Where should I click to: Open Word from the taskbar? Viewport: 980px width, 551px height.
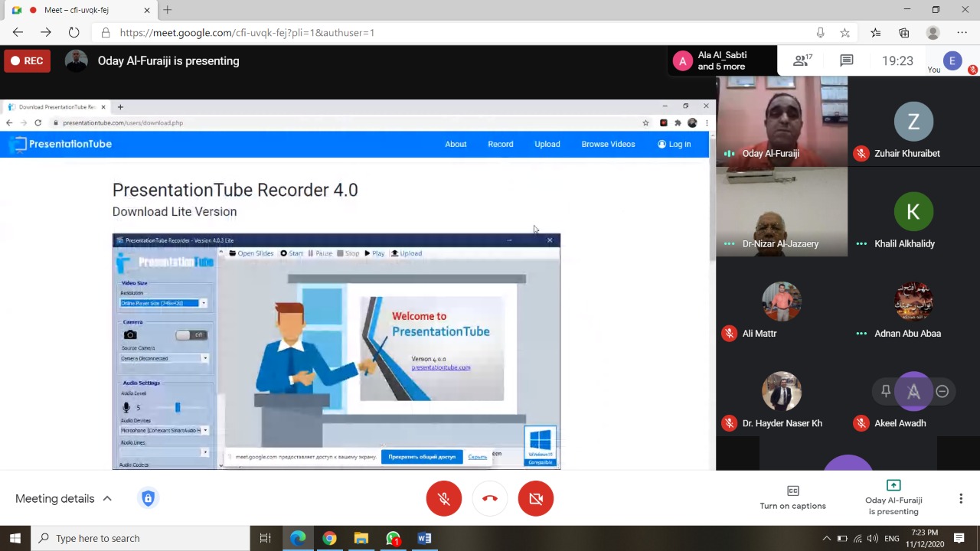click(424, 538)
